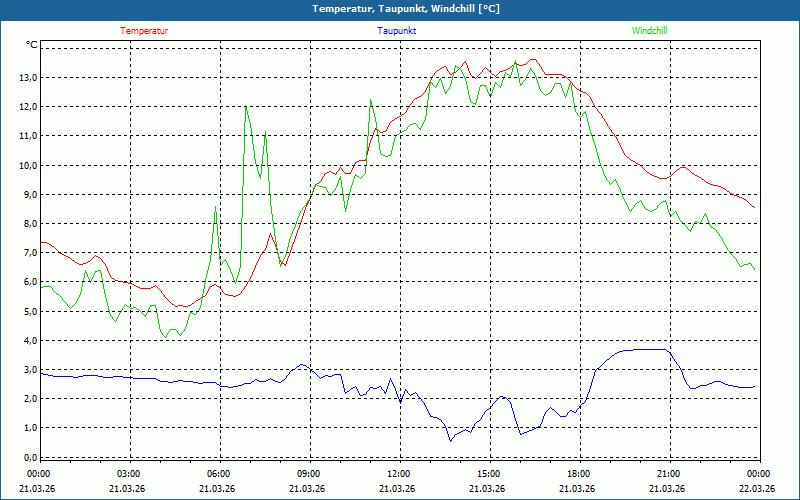Choose the "18:00" time axis marker
Image resolution: width=800 pixels, height=500 pixels.
pos(578,474)
